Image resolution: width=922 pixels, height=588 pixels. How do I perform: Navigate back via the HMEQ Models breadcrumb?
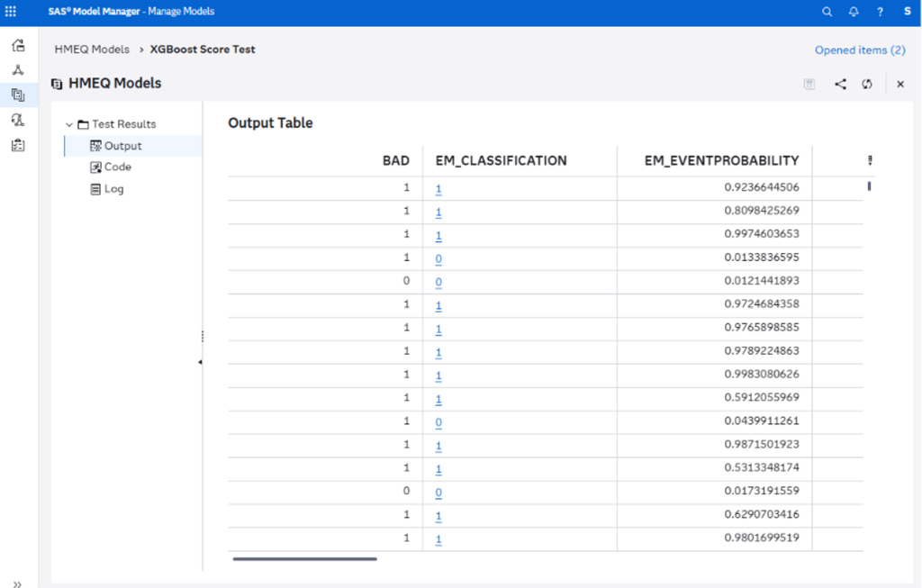click(x=91, y=50)
